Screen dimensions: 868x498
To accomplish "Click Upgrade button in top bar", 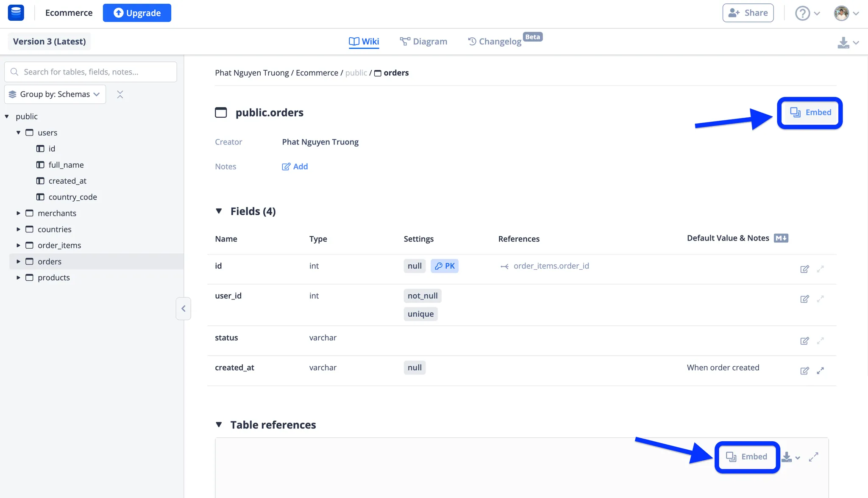I will 136,13.
